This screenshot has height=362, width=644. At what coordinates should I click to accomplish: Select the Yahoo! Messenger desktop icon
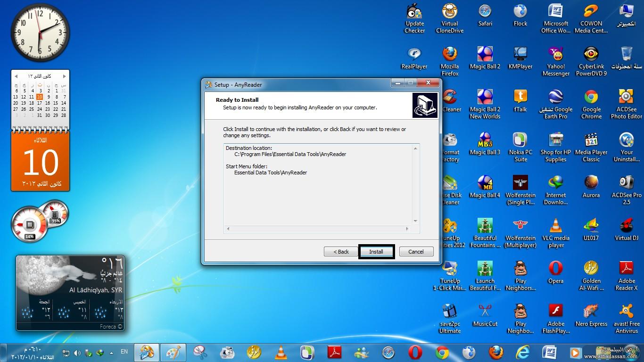(556, 62)
